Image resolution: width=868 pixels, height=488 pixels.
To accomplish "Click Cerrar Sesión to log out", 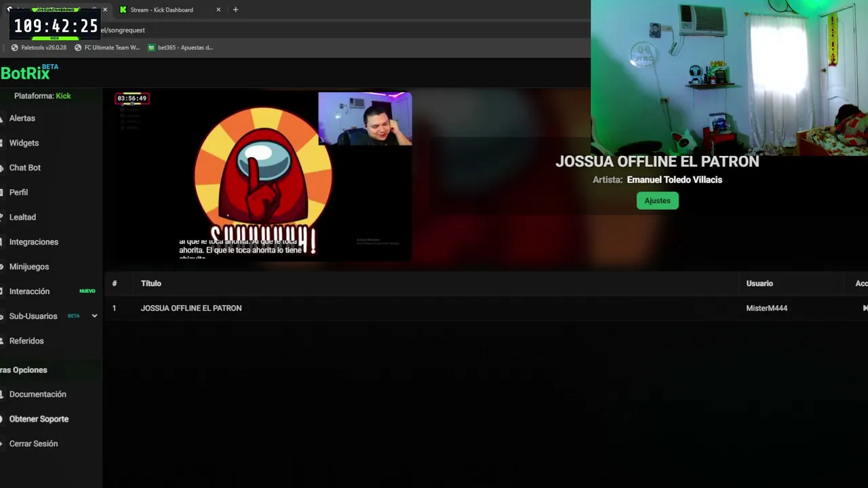I will (33, 443).
